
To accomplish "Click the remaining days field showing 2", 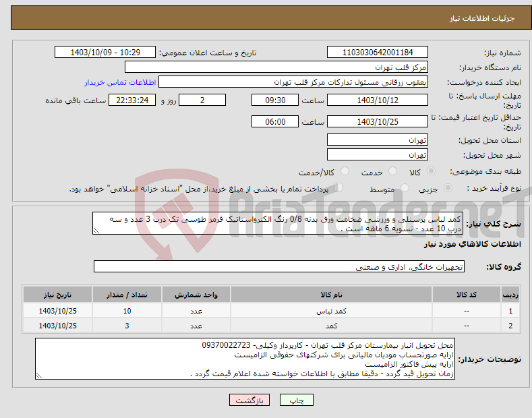I will [x=202, y=100].
